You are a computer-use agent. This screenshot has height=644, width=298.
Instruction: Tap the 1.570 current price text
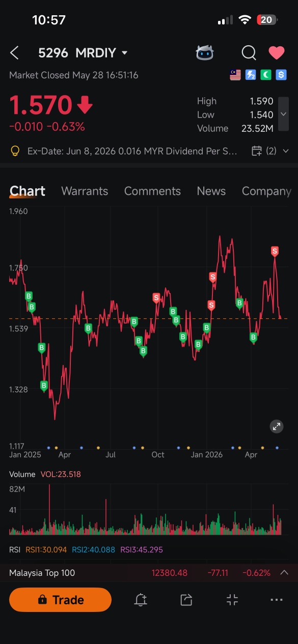(41, 106)
